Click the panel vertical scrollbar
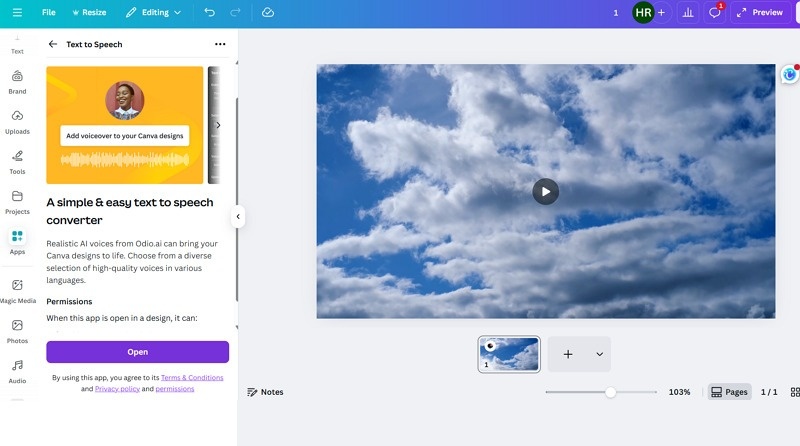Image resolution: width=800 pixels, height=446 pixels. tap(237, 199)
